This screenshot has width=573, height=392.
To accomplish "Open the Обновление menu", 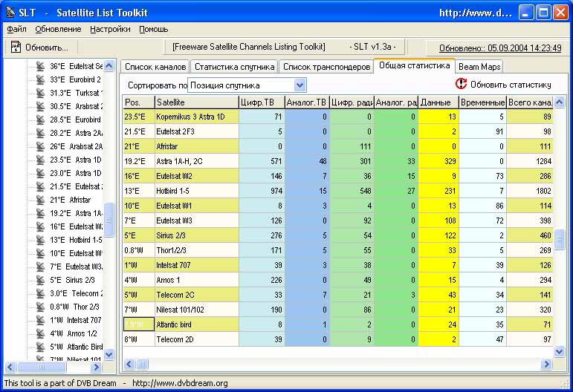I will (58, 29).
